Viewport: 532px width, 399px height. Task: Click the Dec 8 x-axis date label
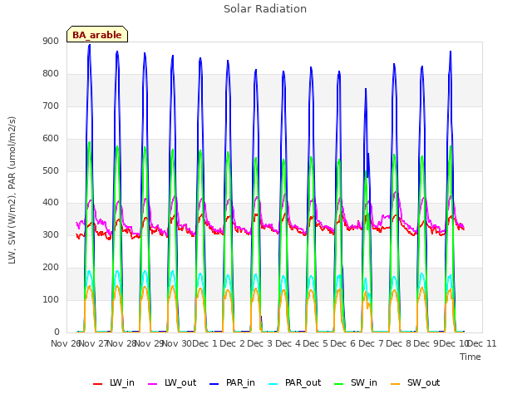[x=399, y=343]
